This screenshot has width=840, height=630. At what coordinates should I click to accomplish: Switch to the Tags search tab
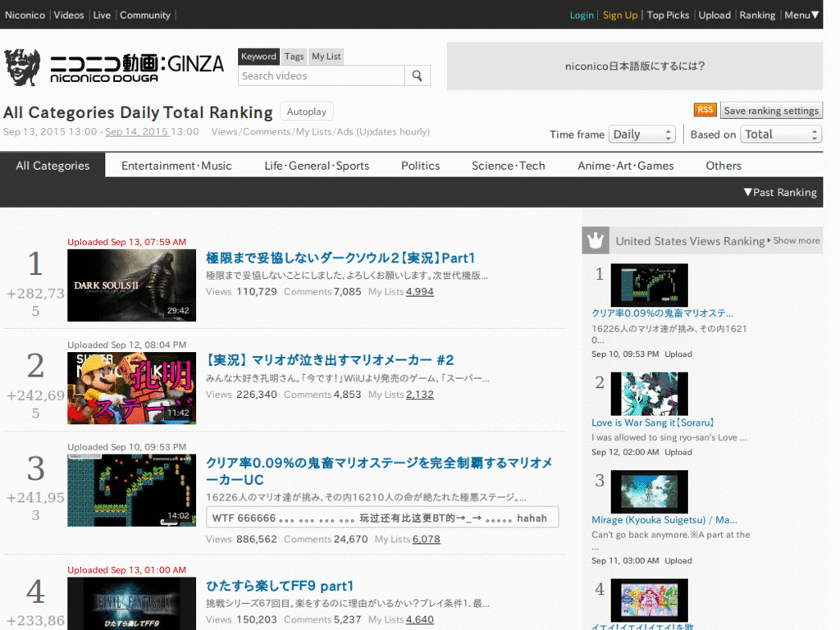(294, 56)
